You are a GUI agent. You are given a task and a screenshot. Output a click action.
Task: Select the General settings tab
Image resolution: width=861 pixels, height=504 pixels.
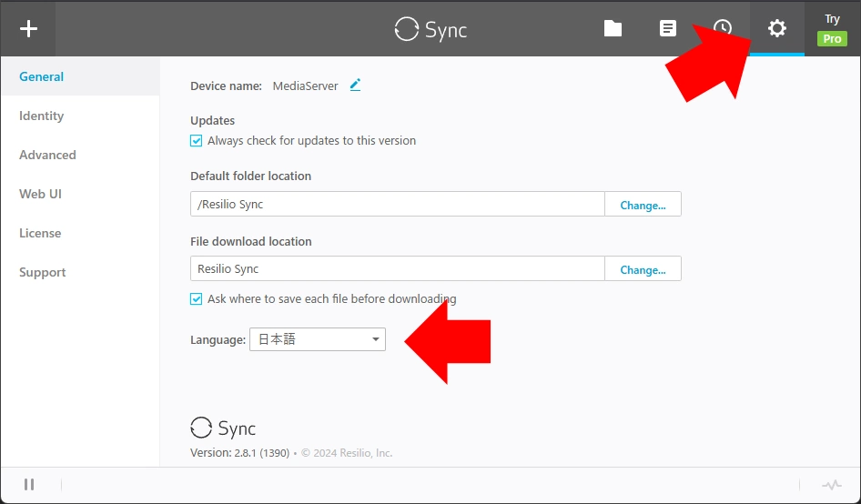click(x=80, y=76)
